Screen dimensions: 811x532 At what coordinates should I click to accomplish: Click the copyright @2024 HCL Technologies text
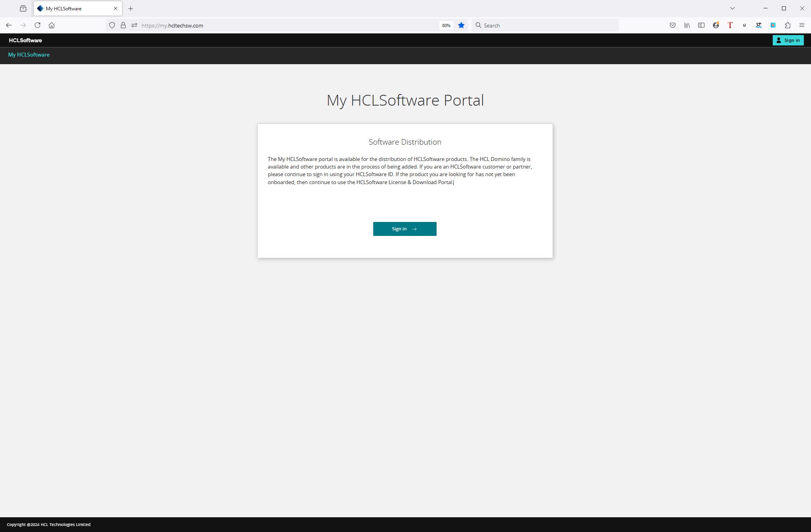49,524
